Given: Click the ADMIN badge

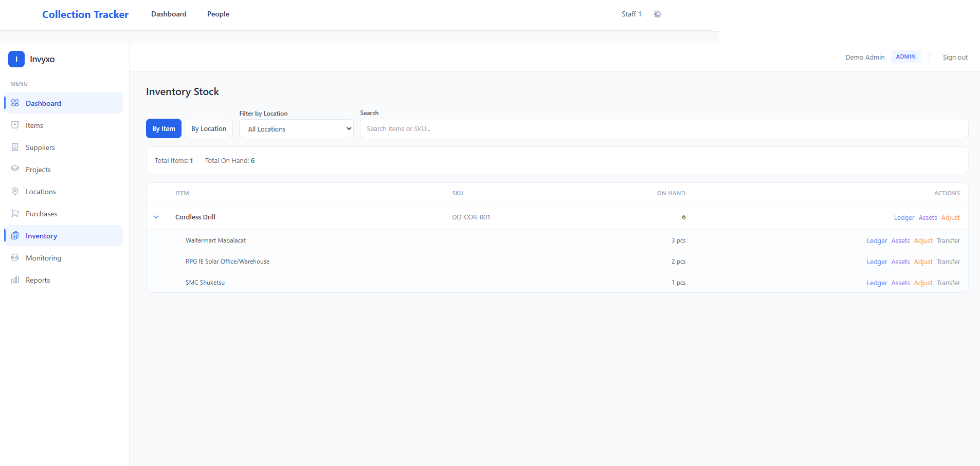Looking at the screenshot, I should click(x=905, y=57).
